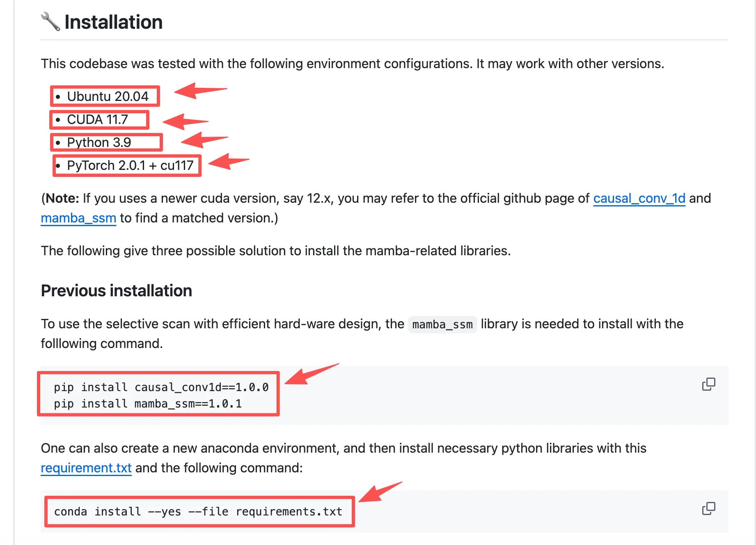The image size is (756, 545).
Task: Click the Installation section heading
Action: (x=114, y=22)
